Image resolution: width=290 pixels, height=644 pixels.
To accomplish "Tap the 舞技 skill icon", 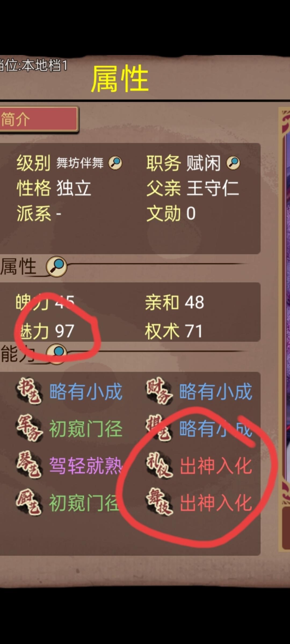I will click(x=159, y=502).
